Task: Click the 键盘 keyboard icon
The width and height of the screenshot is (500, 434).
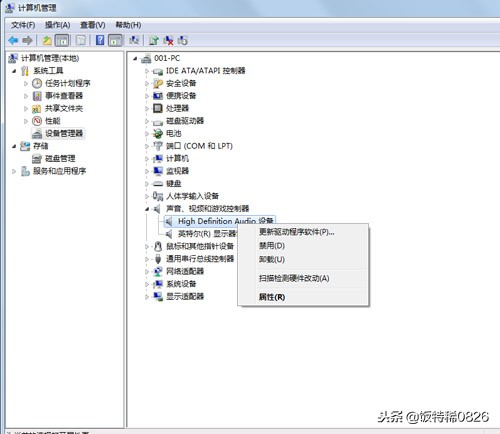Action: tap(158, 184)
